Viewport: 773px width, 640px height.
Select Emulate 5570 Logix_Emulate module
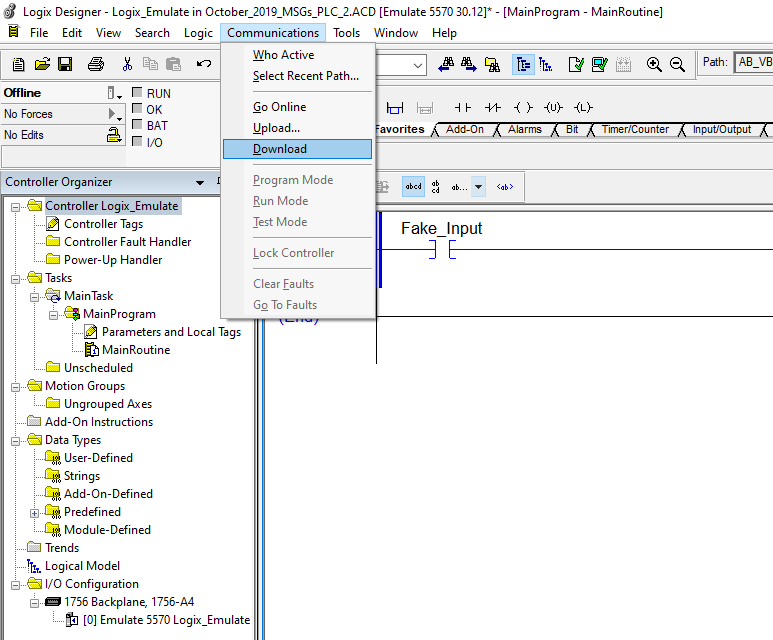click(166, 620)
